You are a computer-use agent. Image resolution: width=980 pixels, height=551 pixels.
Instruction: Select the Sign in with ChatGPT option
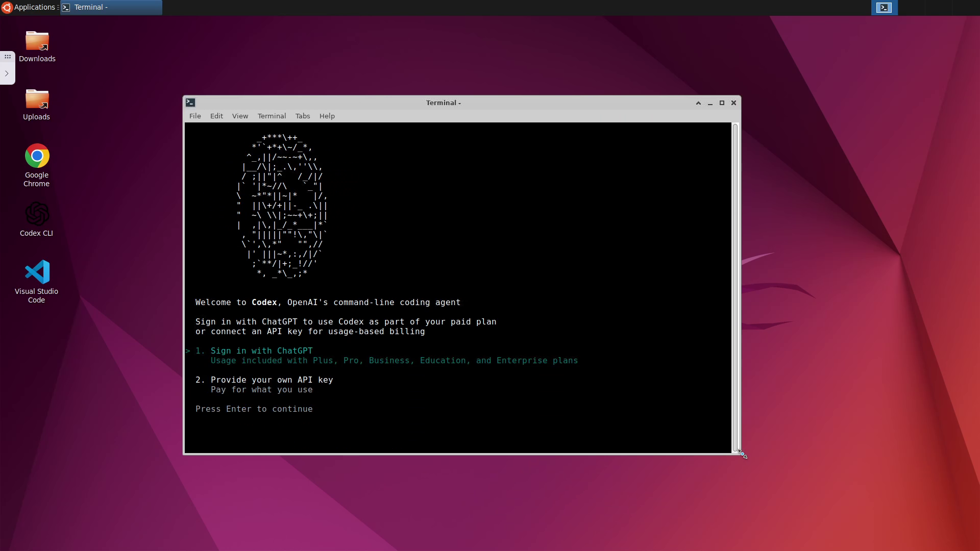click(x=261, y=351)
